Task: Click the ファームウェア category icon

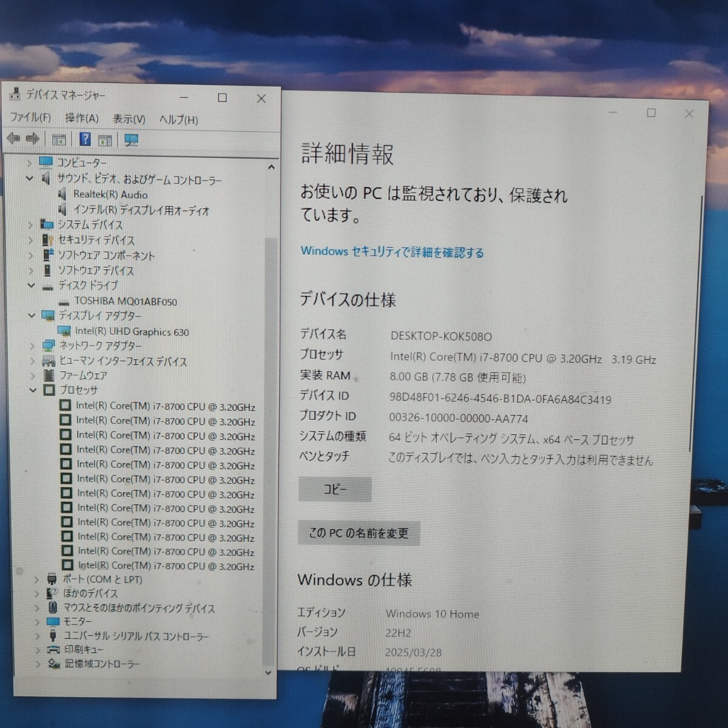Action: pyautogui.click(x=50, y=376)
